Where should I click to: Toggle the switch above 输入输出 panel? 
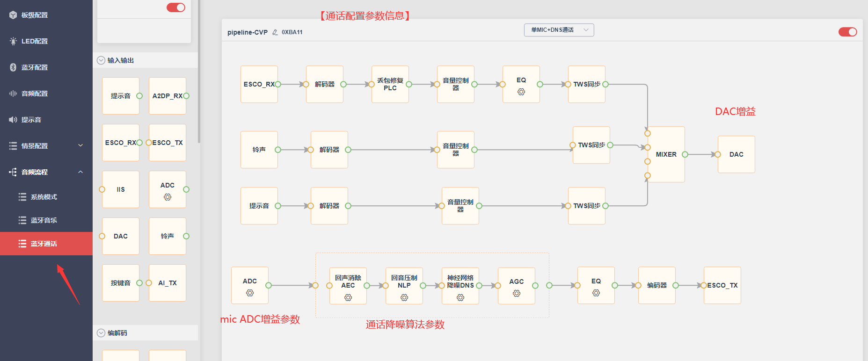coord(176,7)
